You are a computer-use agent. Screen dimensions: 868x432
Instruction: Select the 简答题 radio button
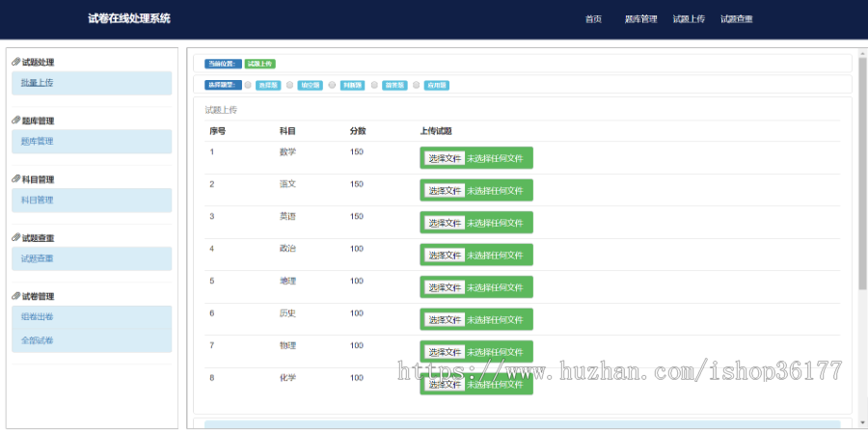tap(374, 85)
